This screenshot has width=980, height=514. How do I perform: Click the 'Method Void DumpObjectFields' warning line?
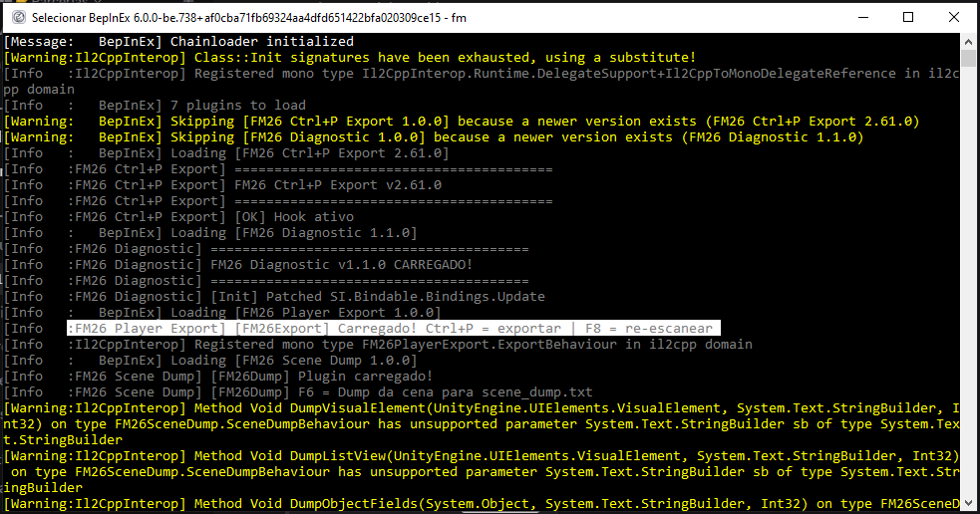[482, 503]
